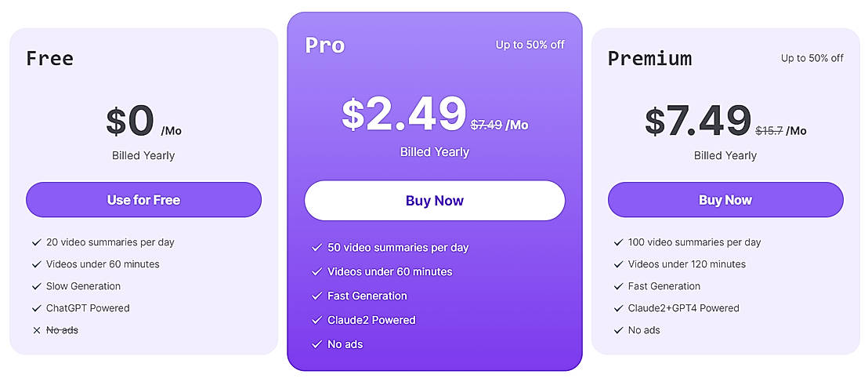
Task: Select the Pro plan heading
Action: pos(325,45)
